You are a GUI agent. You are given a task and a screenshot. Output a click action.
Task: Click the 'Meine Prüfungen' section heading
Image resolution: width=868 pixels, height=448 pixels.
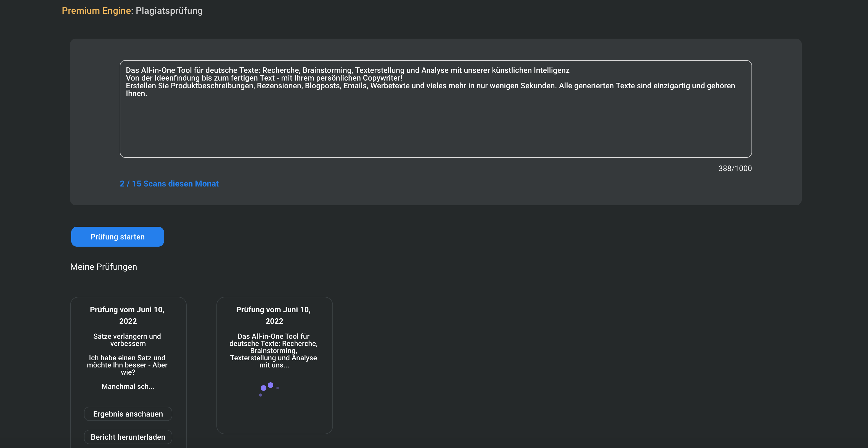(x=104, y=266)
